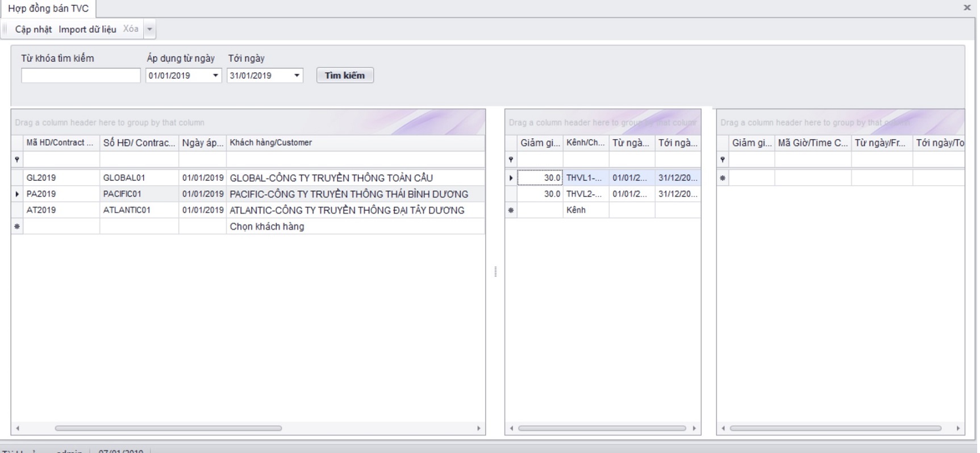Click the PACIFIC01 contract number cell
Screen dimensions: 980x453
(139, 194)
